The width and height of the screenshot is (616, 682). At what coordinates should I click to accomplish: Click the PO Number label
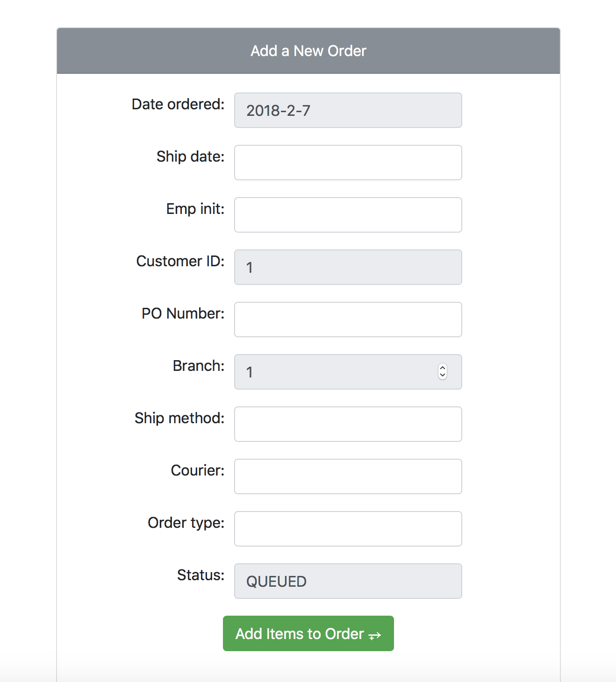pyautogui.click(x=183, y=313)
